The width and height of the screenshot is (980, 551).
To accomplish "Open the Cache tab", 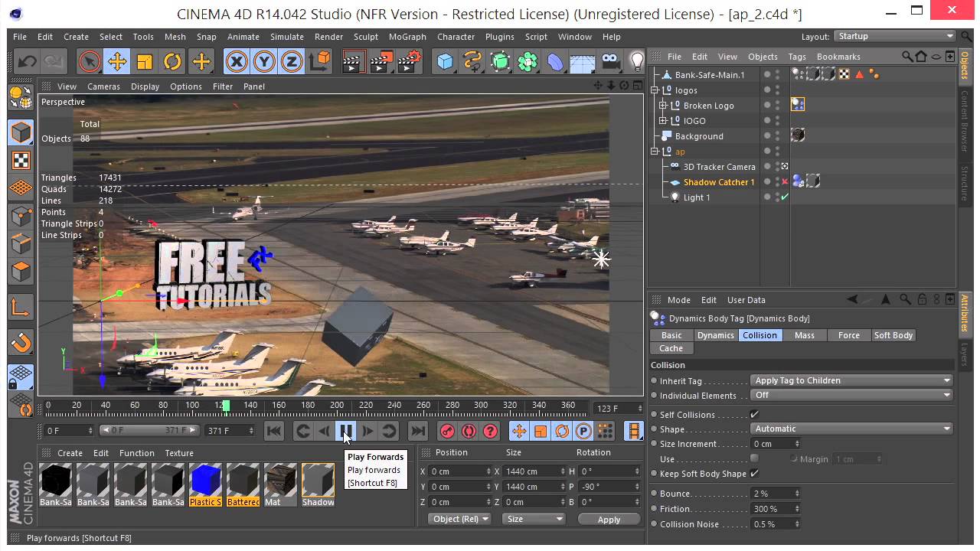I will [x=671, y=348].
